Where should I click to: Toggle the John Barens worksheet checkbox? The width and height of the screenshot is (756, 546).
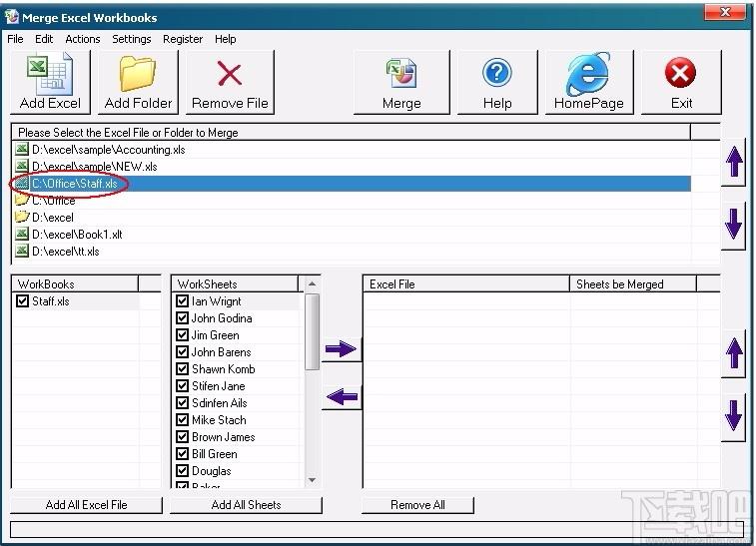tap(182, 351)
